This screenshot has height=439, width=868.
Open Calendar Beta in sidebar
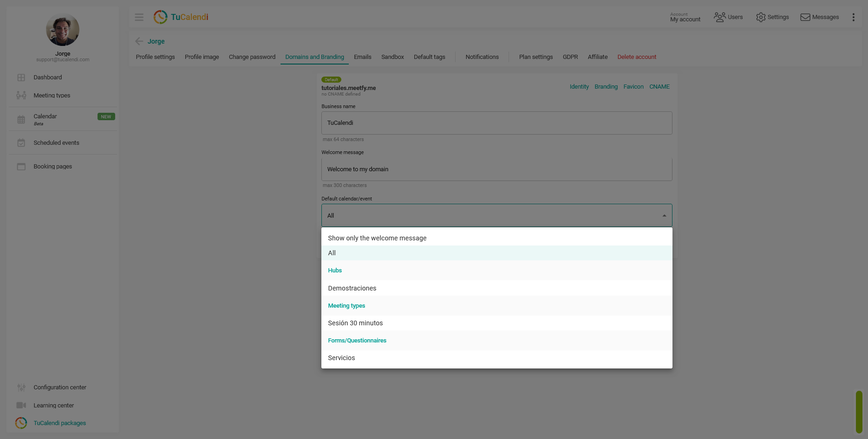(x=45, y=119)
